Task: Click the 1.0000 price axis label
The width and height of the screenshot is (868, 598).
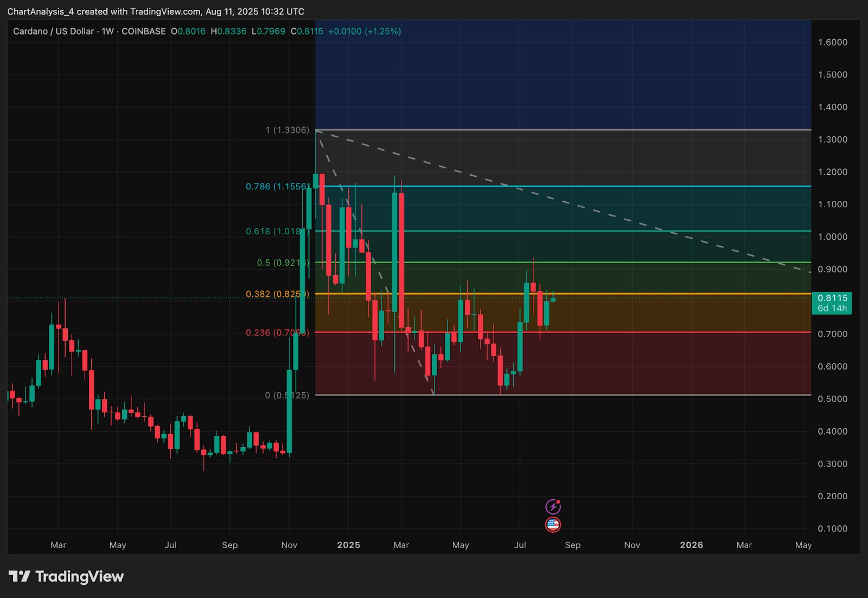Action: point(832,237)
